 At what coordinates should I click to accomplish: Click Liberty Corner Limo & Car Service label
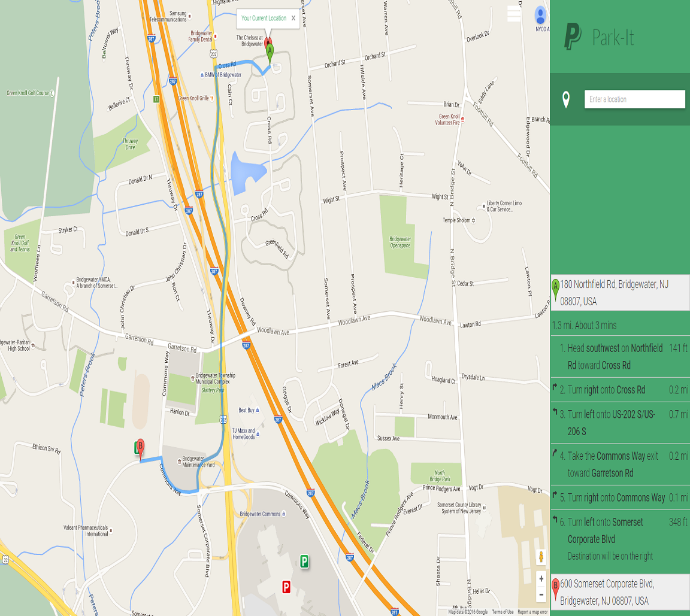pyautogui.click(x=504, y=206)
